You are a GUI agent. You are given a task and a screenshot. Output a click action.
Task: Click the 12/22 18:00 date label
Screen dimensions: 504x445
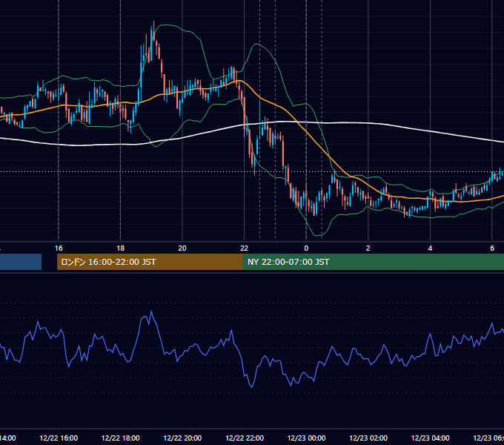(121, 438)
